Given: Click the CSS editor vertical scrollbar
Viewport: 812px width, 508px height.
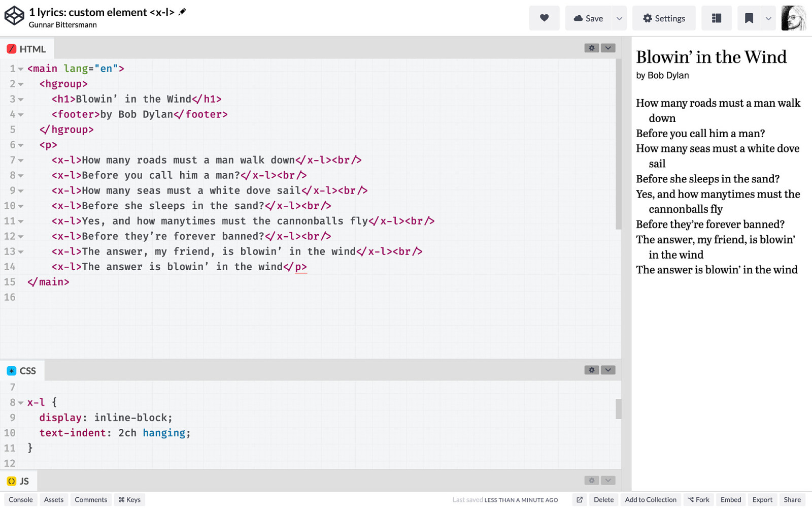Looking at the screenshot, I should click(x=618, y=409).
